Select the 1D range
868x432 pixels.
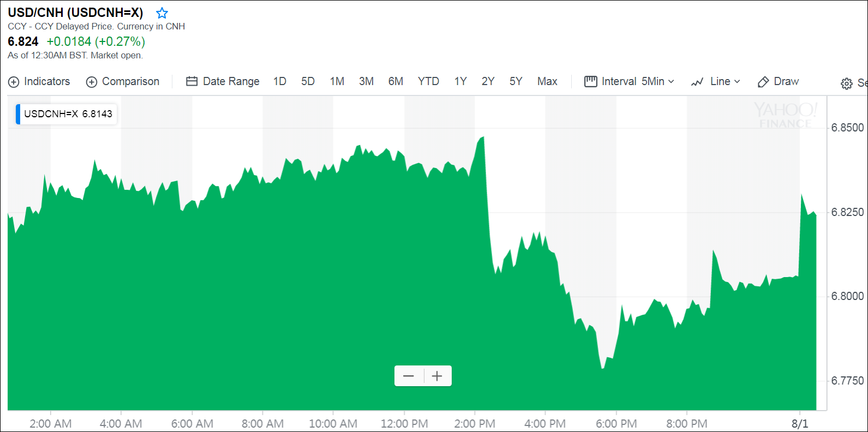[279, 81]
